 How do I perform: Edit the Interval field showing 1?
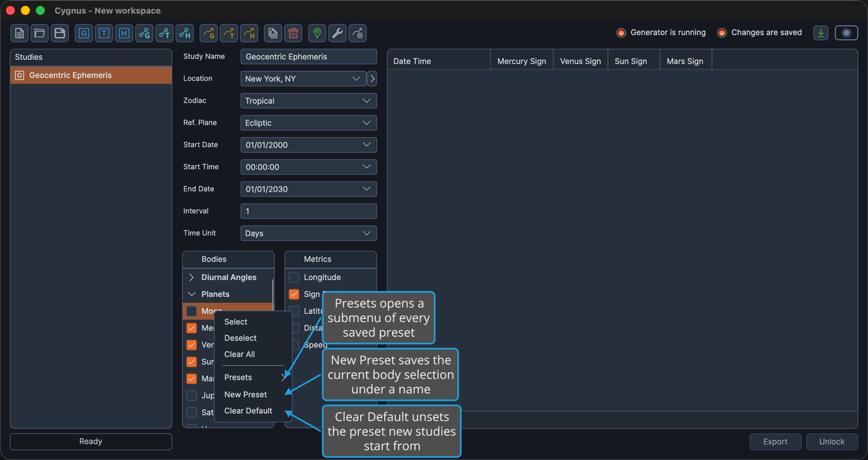click(309, 211)
